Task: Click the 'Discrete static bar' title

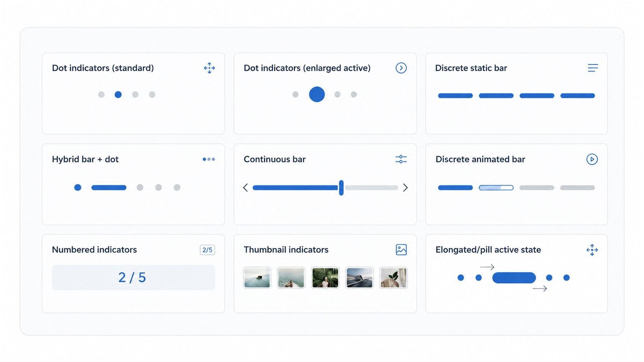Action: pos(471,68)
